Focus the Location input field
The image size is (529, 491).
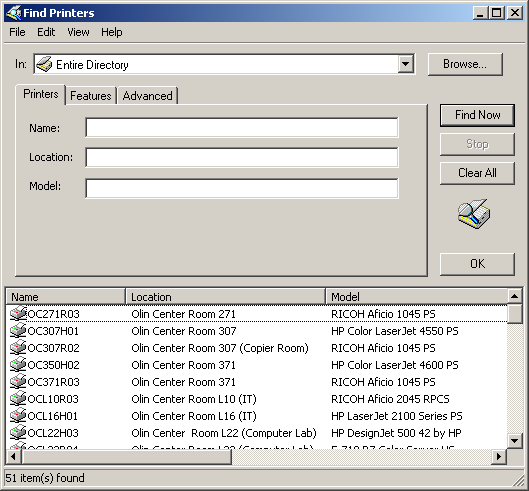(242, 157)
